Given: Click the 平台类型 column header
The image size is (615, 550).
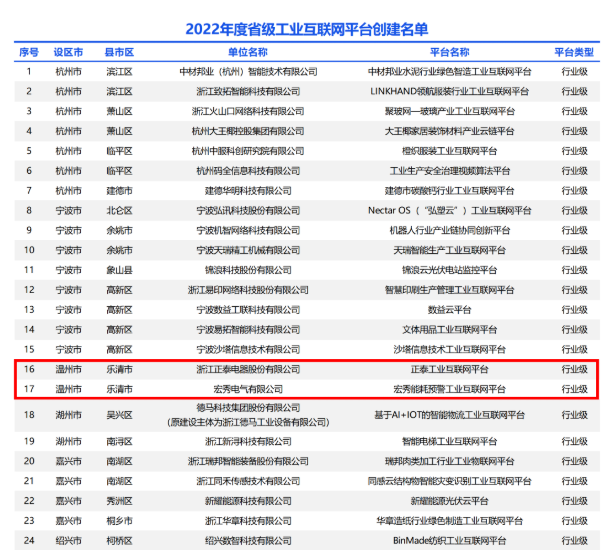Looking at the screenshot, I should point(574,52).
